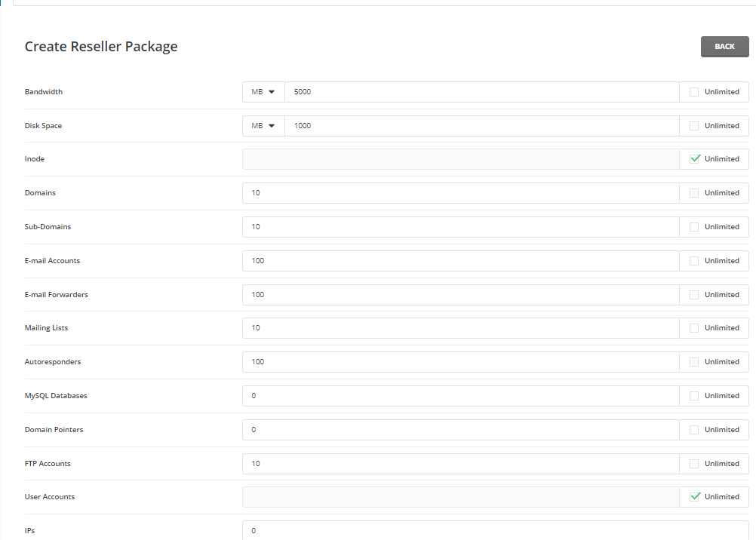Viewport: 756px width, 540px height.
Task: Open the Bandwidth MB unit dropdown
Action: pos(263,92)
